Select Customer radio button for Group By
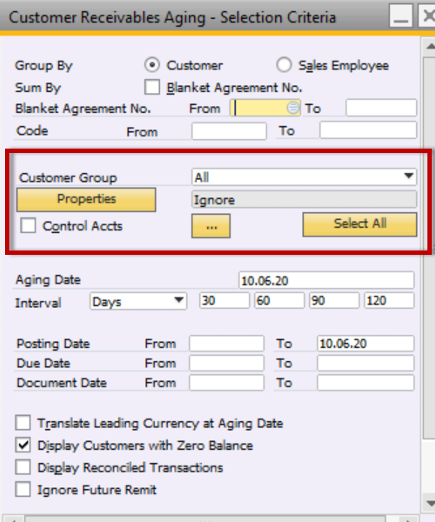 (x=152, y=65)
